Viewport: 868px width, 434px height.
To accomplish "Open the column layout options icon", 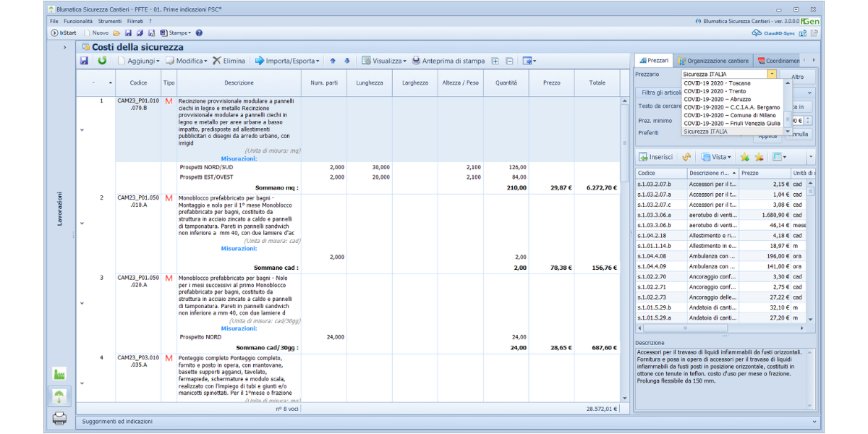I will click(529, 61).
